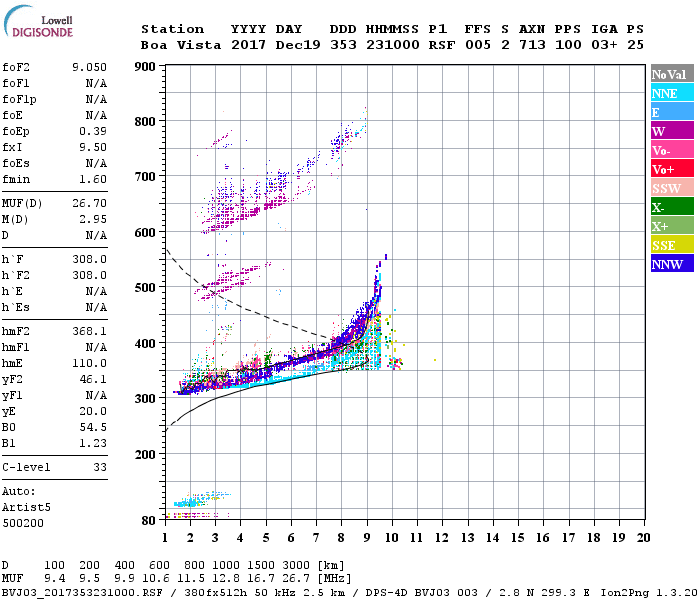The height and width of the screenshot is (600, 700).
Task: Click the foF1 N/A value
Action: pyautogui.click(x=96, y=83)
